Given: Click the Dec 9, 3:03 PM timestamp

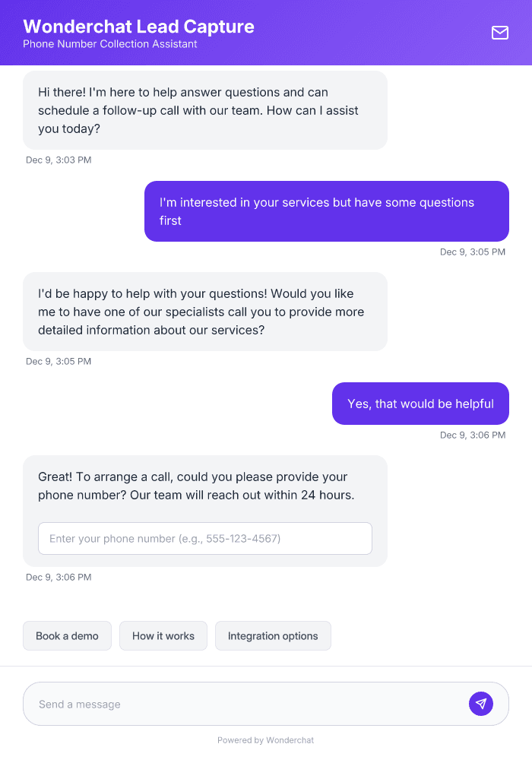Looking at the screenshot, I should click(59, 160).
